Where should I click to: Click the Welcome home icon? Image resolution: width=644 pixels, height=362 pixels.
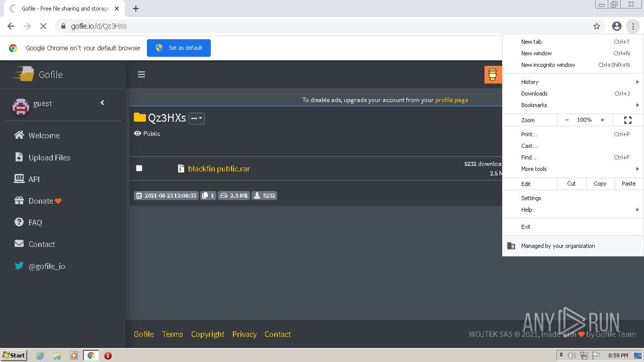[19, 135]
